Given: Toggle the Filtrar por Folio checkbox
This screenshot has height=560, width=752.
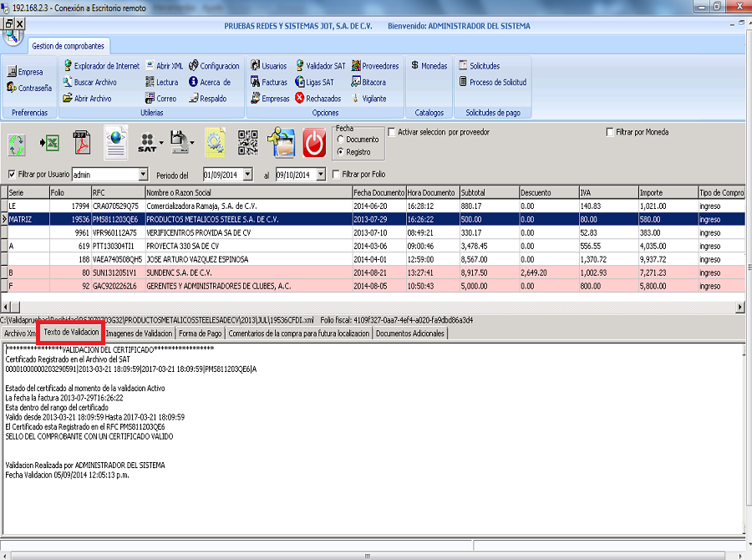Looking at the screenshot, I should [x=336, y=175].
